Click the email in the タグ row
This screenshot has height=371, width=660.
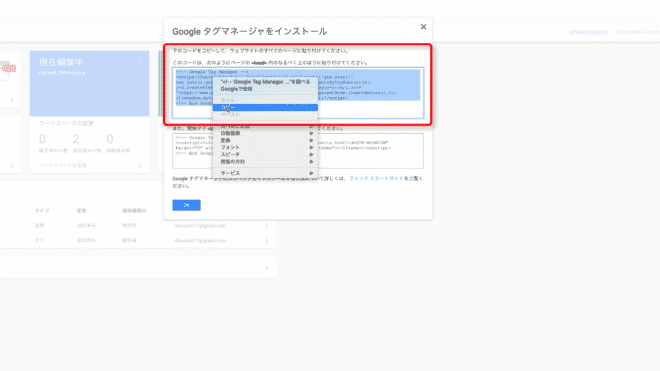coord(200,240)
